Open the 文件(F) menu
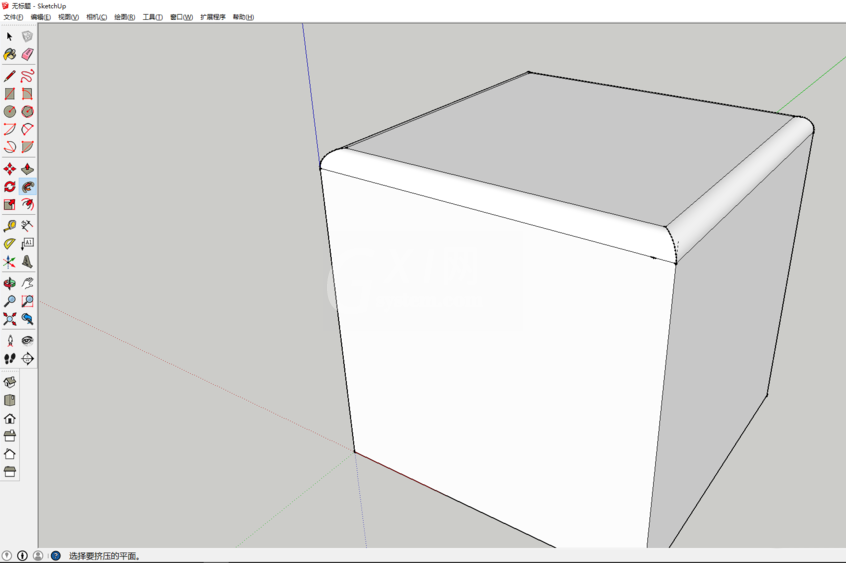This screenshot has width=846, height=563. coord(13,17)
